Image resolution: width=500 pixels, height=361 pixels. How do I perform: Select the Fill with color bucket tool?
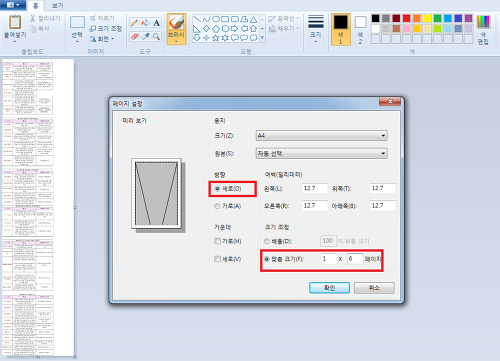pyautogui.click(x=145, y=23)
